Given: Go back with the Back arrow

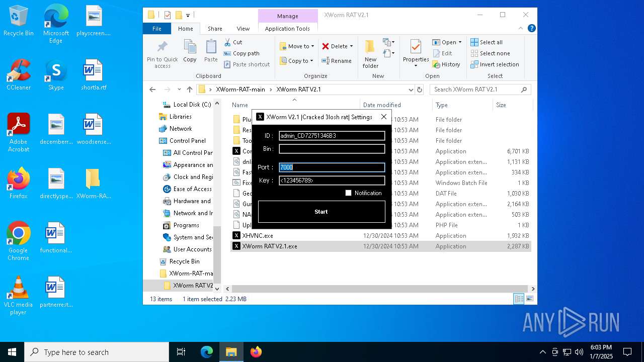Looking at the screenshot, I should click(x=152, y=89).
